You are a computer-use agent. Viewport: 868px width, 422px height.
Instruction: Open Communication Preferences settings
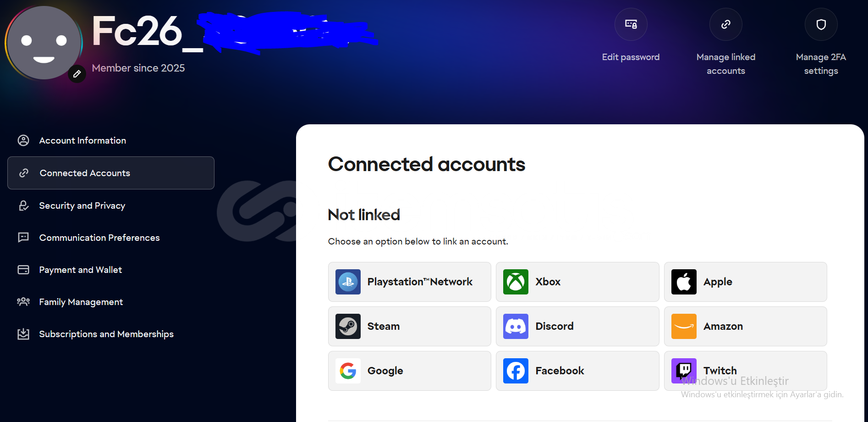click(x=99, y=238)
